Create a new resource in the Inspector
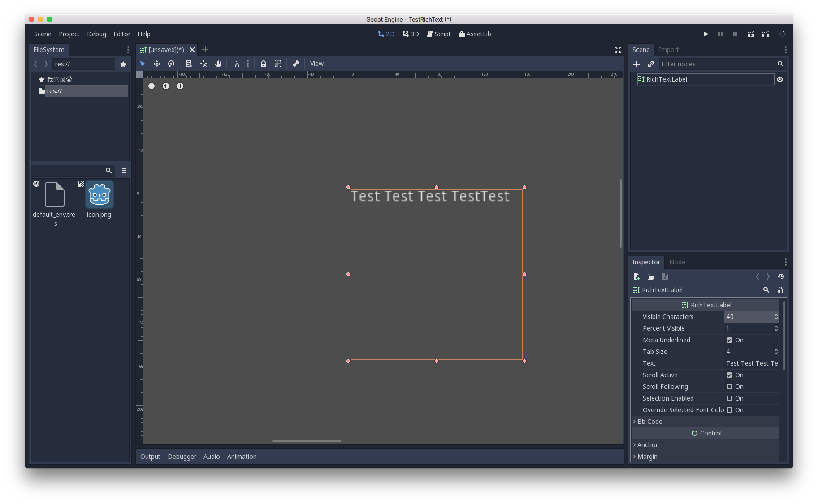The height and width of the screenshot is (504, 818). pyautogui.click(x=636, y=276)
